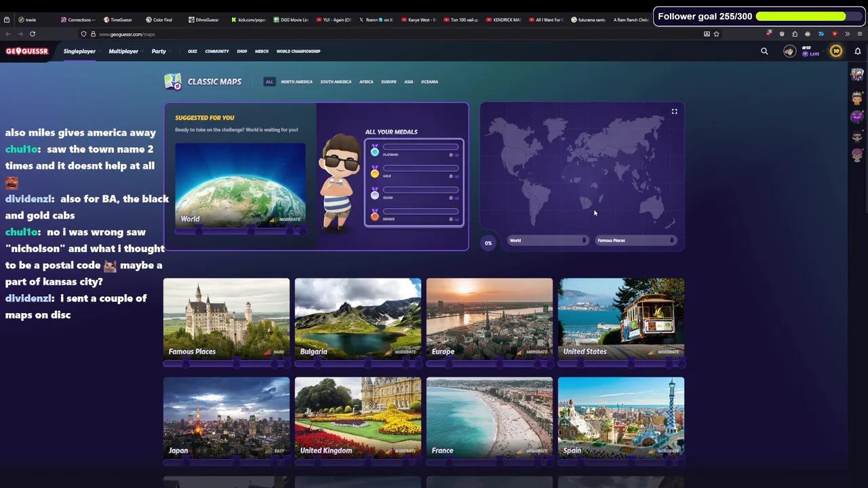Open the Famous Places map card
The width and height of the screenshot is (868, 488).
(226, 319)
